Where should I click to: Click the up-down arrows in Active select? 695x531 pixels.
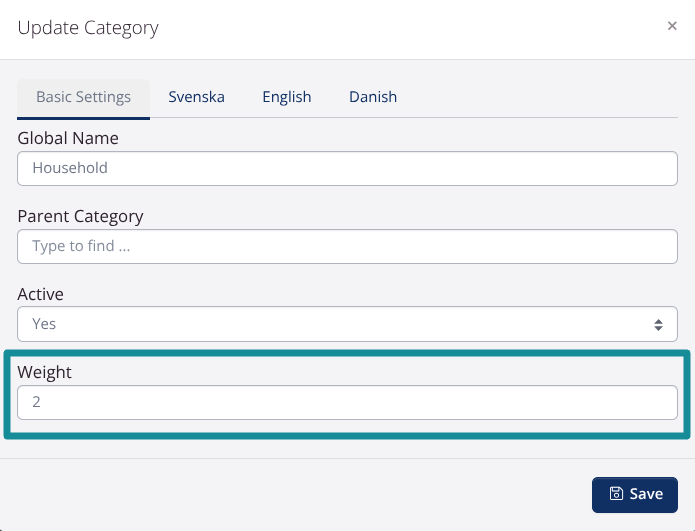658,324
